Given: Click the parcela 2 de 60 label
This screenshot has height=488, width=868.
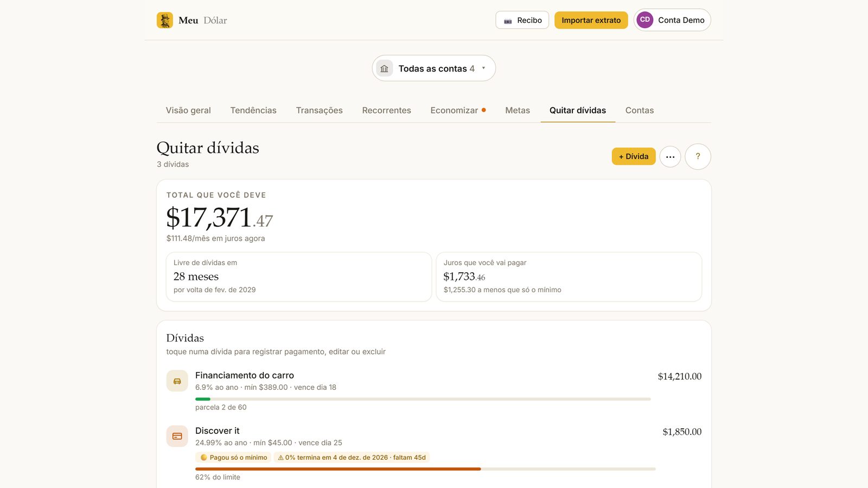Looking at the screenshot, I should (221, 407).
